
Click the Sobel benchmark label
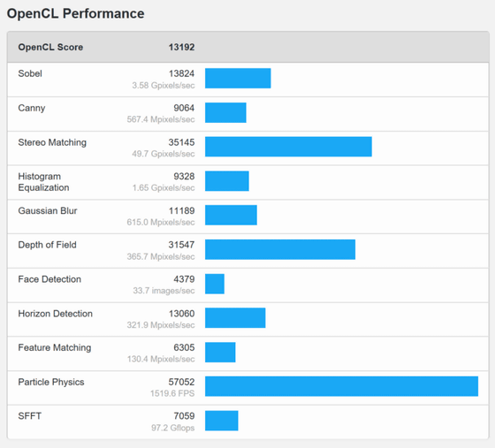tap(30, 73)
